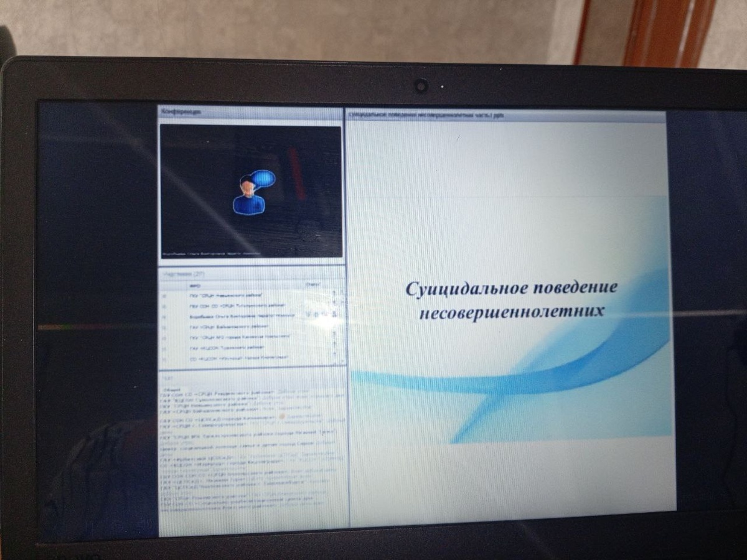Click the participants list scrollbar
Image resolution: width=747 pixels, height=560 pixels.
342,325
